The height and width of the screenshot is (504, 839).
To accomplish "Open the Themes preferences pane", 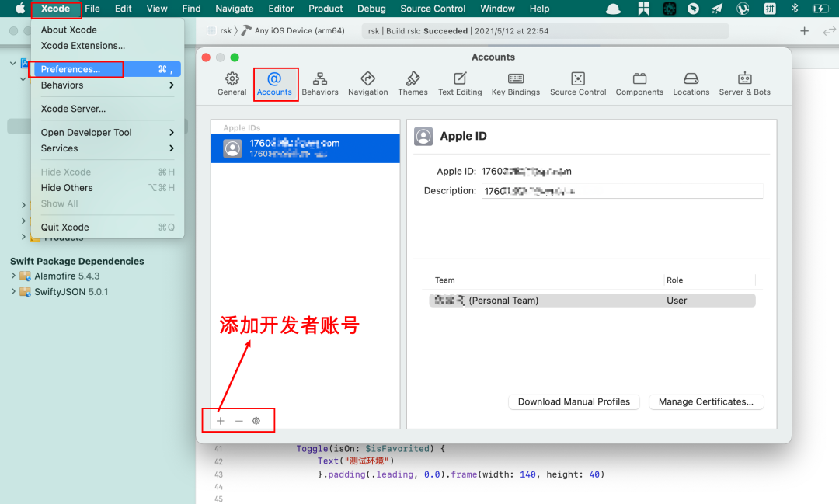I will coord(413,84).
